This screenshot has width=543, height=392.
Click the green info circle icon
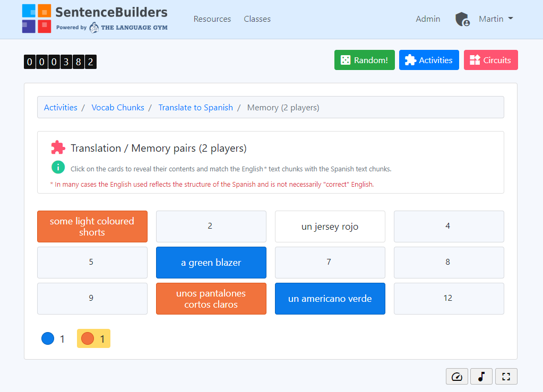click(x=58, y=168)
